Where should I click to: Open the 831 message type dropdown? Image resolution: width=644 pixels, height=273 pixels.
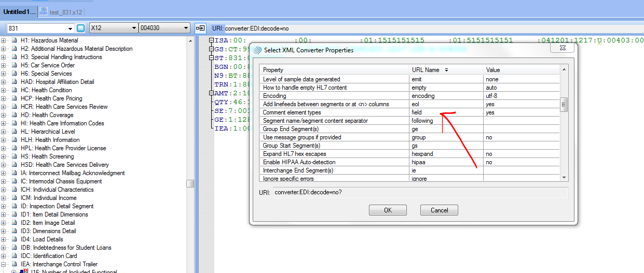tap(70, 28)
